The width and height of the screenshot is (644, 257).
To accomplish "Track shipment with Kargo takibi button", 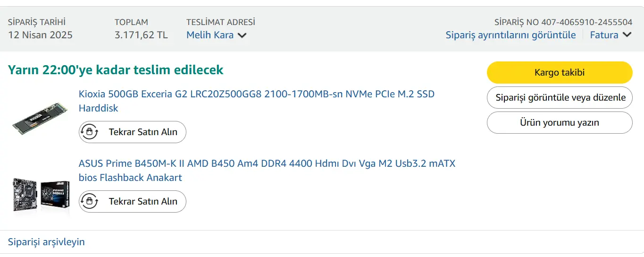I will tap(560, 72).
